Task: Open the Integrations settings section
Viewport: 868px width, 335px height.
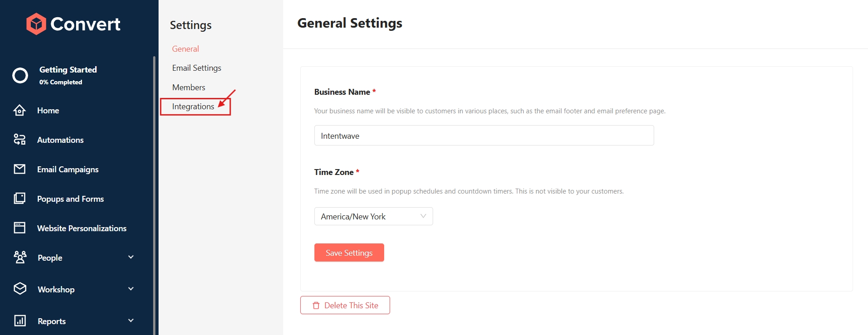Action: coord(193,107)
